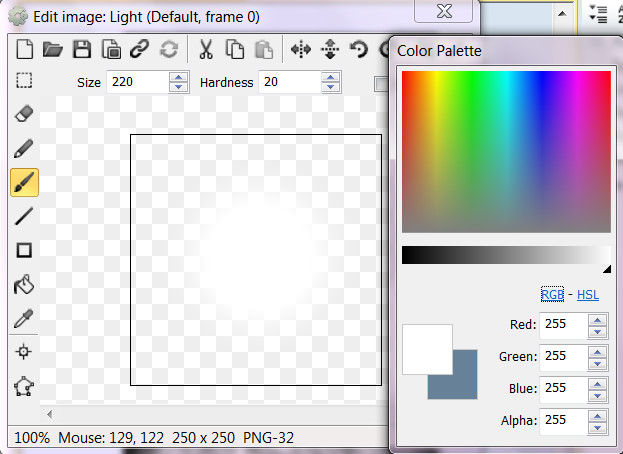Viewport: 623px width, 454px height.
Task: Select the Eyedropper color picker tool
Action: [x=24, y=319]
